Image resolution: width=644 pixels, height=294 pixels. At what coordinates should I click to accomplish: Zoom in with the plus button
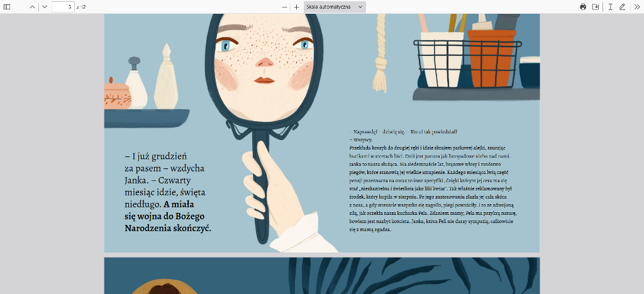(296, 7)
